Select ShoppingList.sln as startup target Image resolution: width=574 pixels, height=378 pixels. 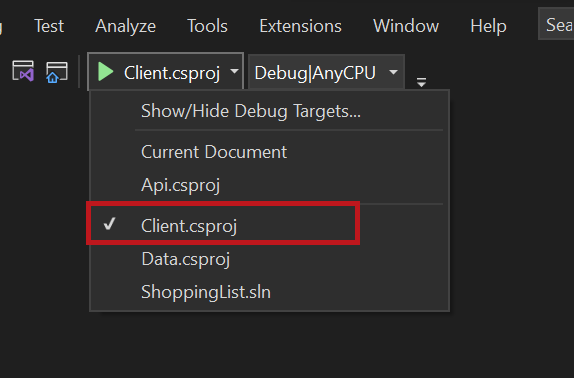269,292
